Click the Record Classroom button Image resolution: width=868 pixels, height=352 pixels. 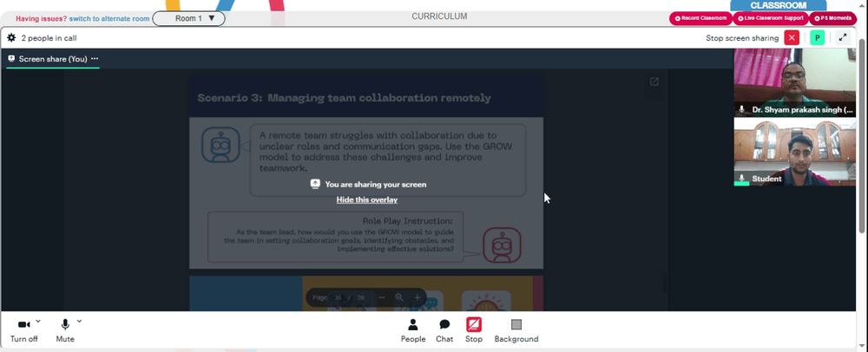pos(700,18)
